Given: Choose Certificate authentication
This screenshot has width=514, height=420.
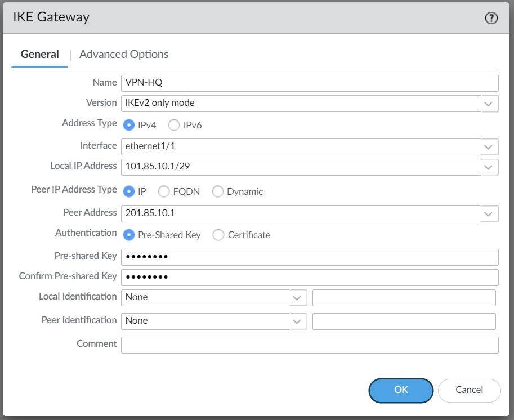Looking at the screenshot, I should [218, 235].
